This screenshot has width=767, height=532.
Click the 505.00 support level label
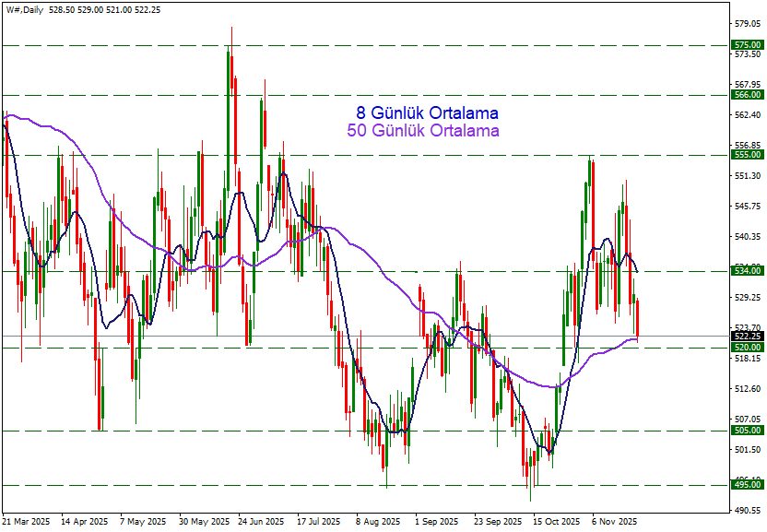pos(746,431)
